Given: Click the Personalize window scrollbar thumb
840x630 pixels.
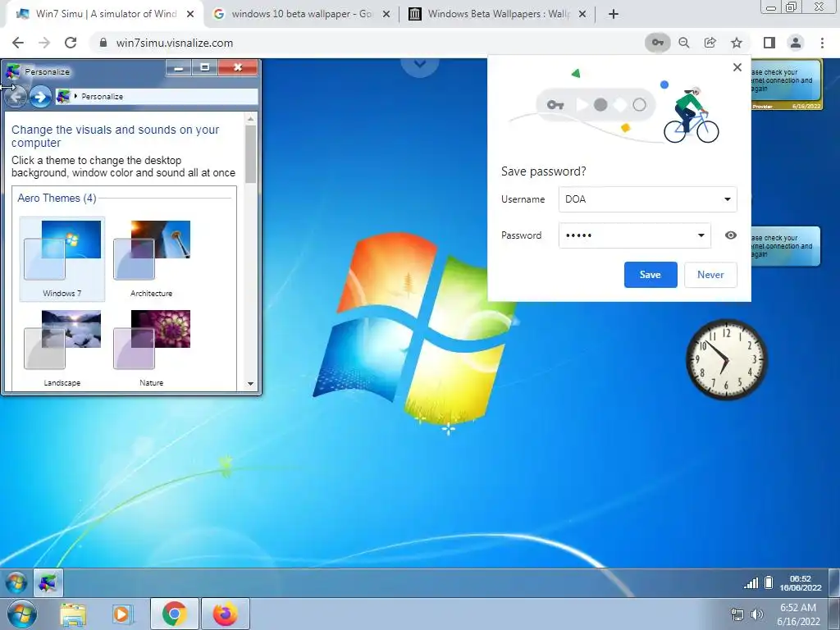Looking at the screenshot, I should (x=250, y=154).
